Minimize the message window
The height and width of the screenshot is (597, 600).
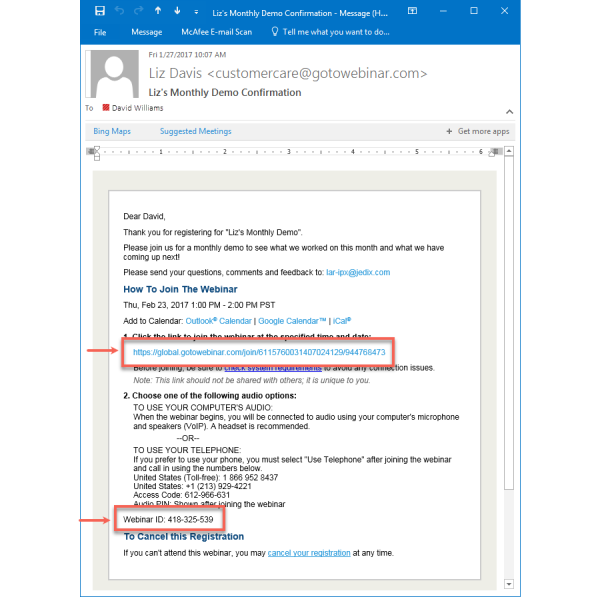pos(443,11)
